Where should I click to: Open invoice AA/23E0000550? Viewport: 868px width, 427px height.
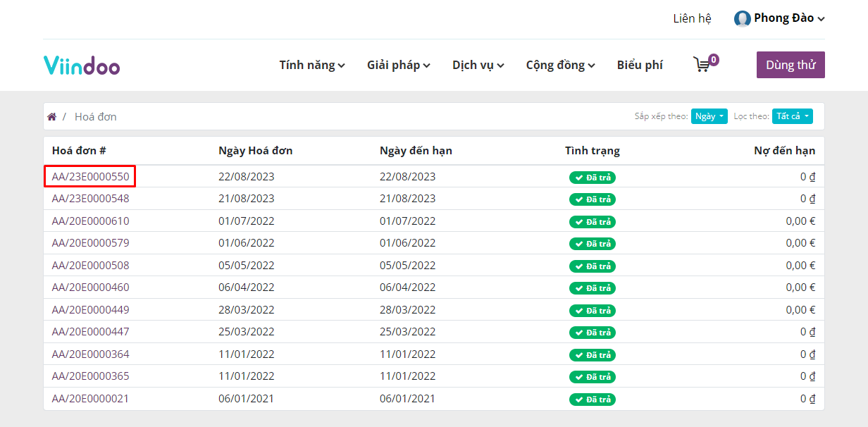coord(91,176)
